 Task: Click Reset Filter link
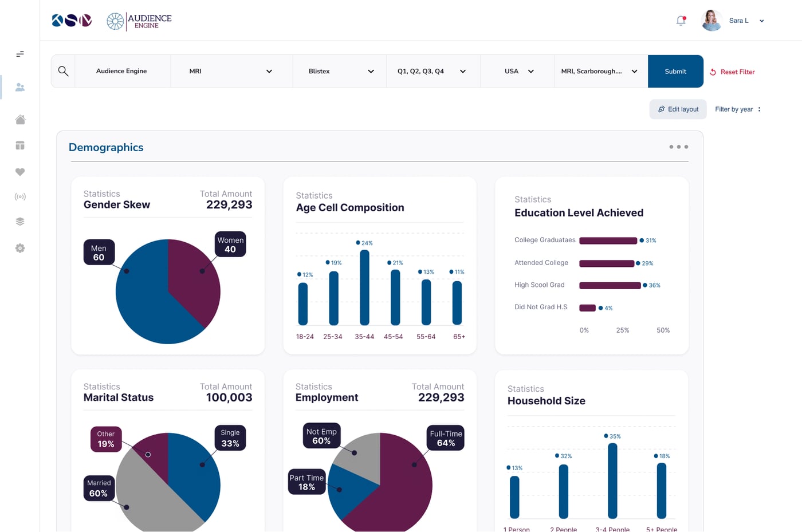coord(732,72)
